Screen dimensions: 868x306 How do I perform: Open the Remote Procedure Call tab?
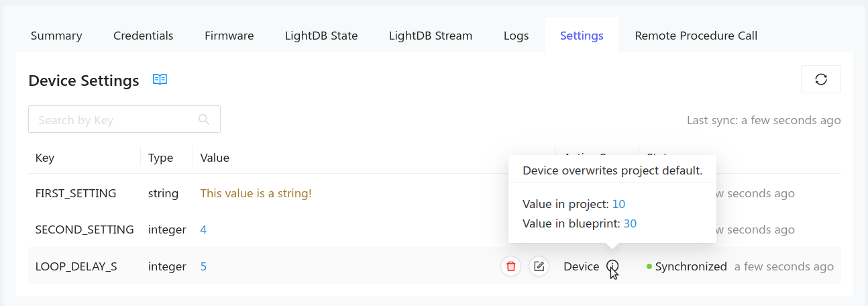point(696,36)
